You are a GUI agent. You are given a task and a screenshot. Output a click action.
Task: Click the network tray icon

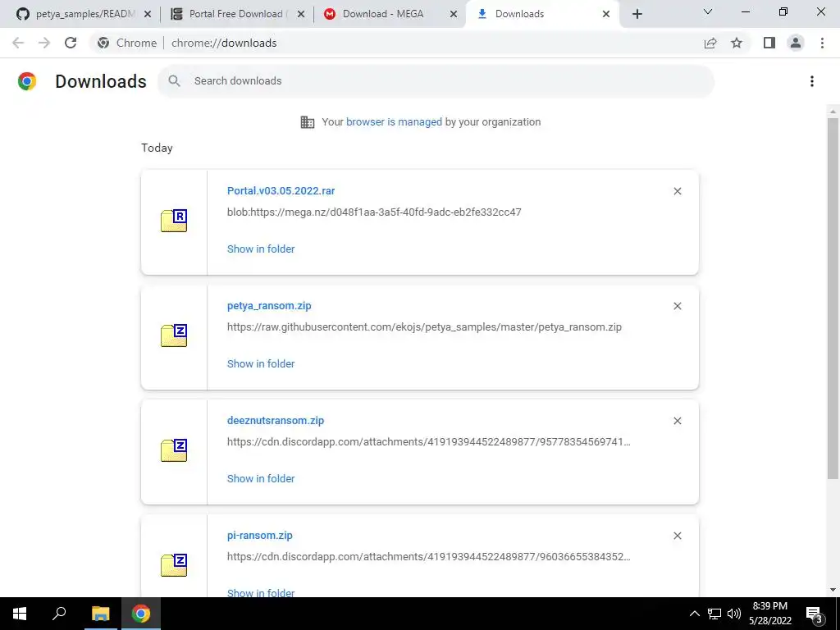(x=714, y=614)
